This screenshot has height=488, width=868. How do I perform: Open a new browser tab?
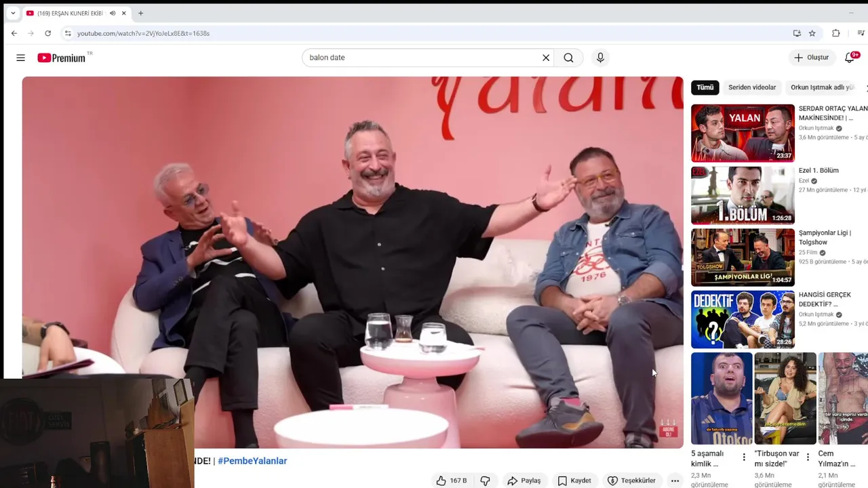pyautogui.click(x=140, y=13)
